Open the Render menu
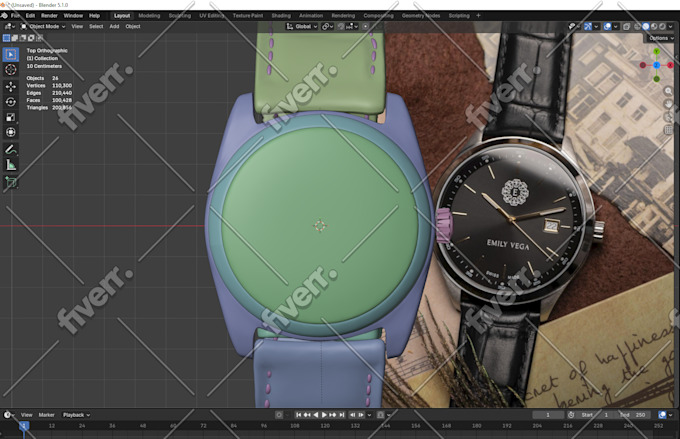This screenshot has width=680, height=439. 49,16
